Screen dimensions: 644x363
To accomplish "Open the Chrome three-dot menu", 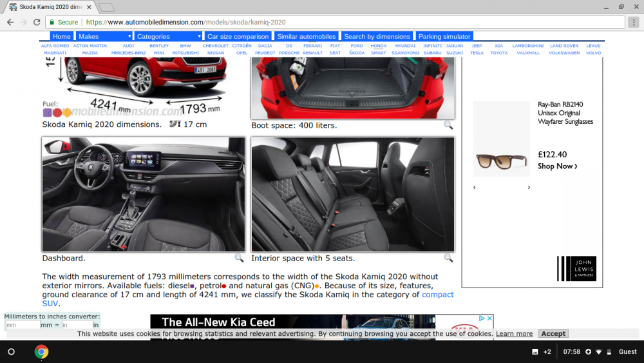I will click(x=634, y=22).
